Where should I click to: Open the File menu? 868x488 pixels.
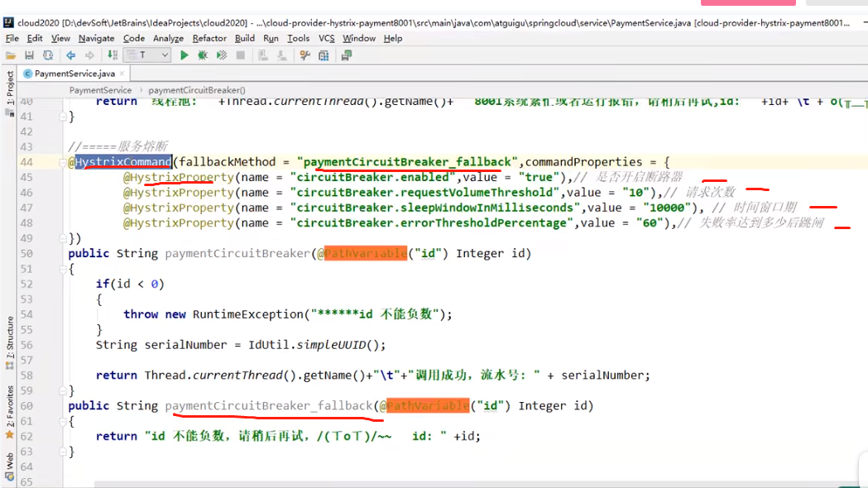point(12,38)
